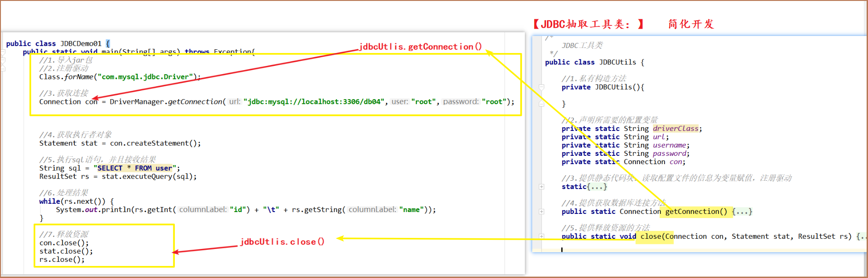Collapse the private JDBCUtils constructor fold marker
Screen dimensions: 868x278
pos(541,87)
